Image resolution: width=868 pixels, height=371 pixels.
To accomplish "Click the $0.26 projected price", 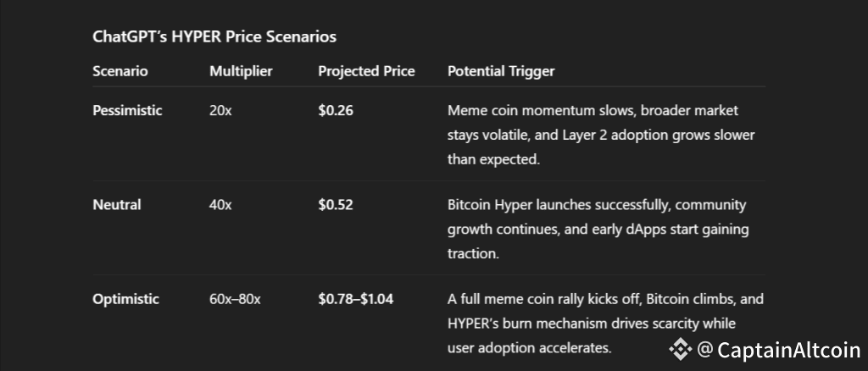I will [x=336, y=111].
